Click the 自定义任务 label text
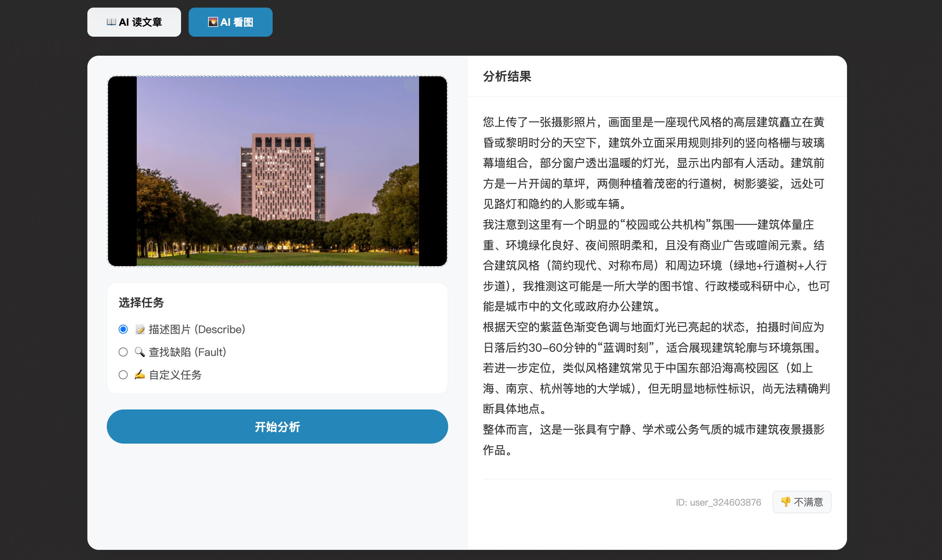The height and width of the screenshot is (560, 942). pos(175,375)
